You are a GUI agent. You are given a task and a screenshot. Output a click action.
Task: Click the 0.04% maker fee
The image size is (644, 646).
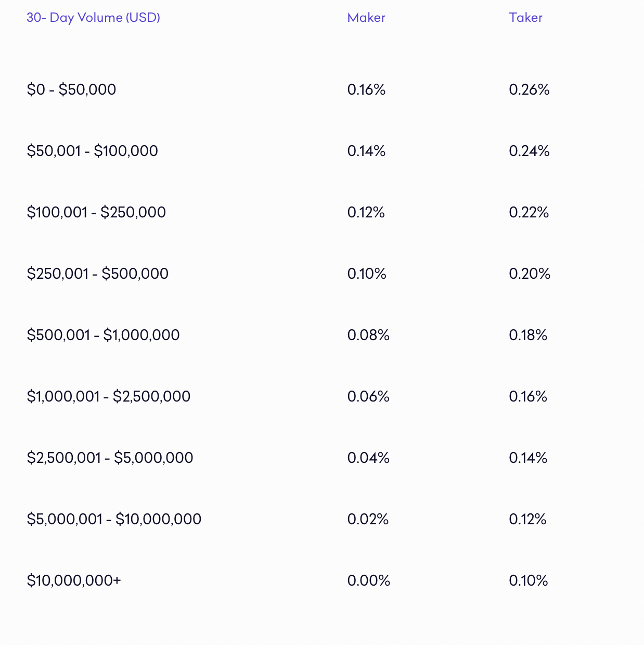(368, 458)
